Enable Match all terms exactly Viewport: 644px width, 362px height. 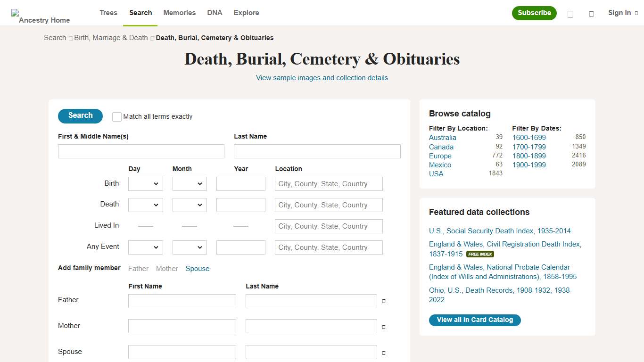point(116,116)
